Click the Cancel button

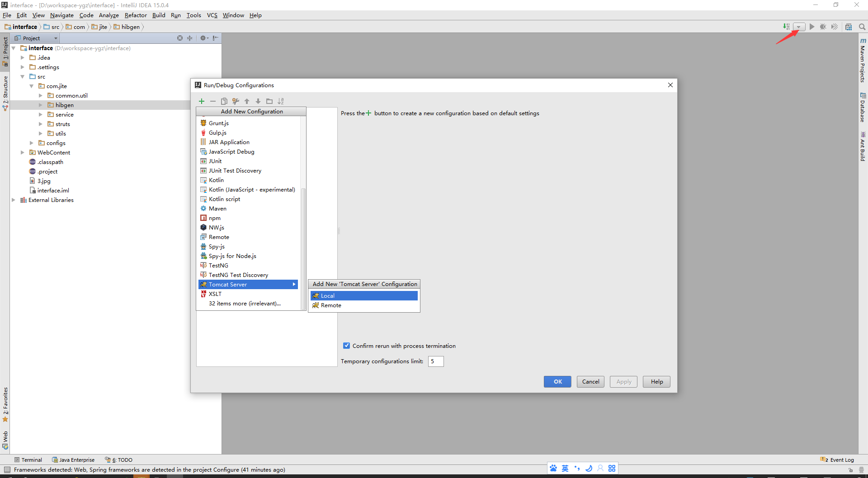coord(590,382)
